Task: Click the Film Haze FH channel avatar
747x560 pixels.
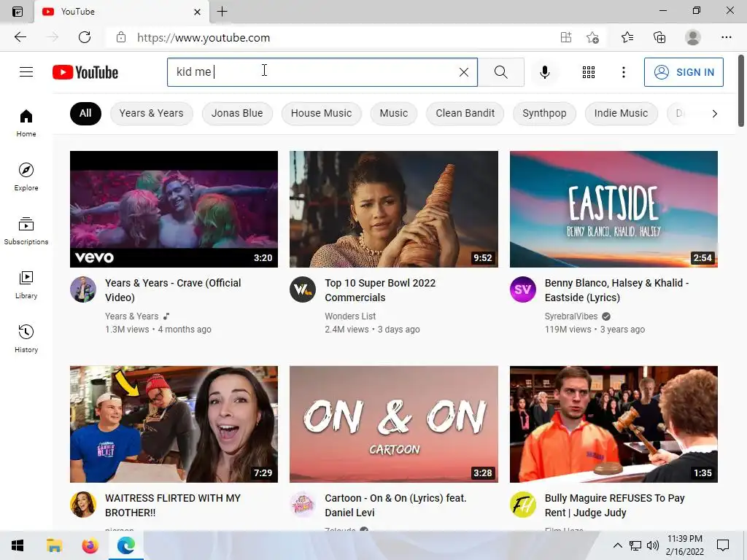Action: coord(522,505)
